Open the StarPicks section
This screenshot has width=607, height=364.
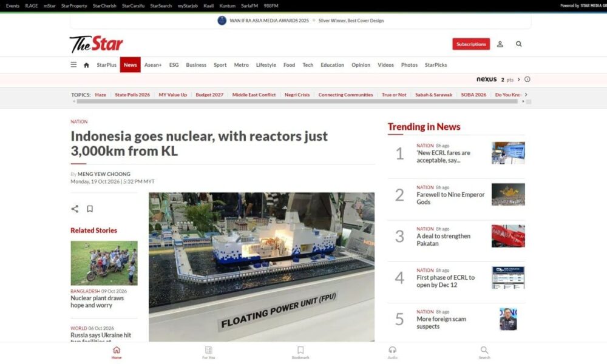coord(435,65)
